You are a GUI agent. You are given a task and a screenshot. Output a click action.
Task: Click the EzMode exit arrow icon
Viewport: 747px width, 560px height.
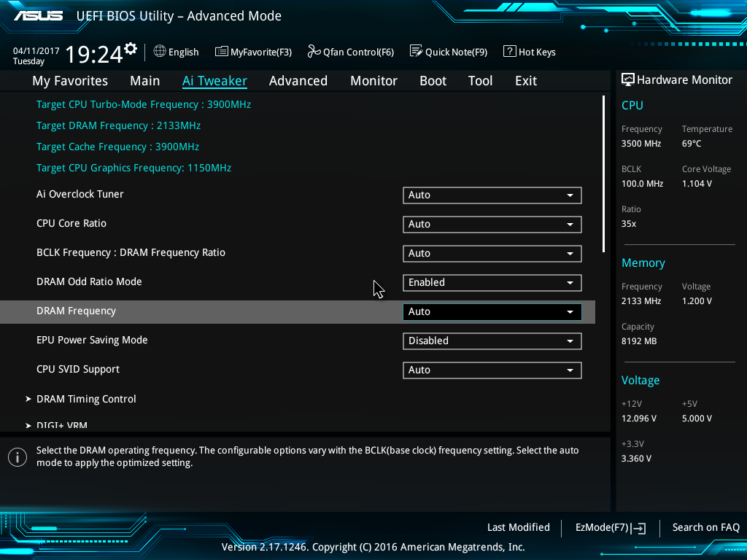639,528
